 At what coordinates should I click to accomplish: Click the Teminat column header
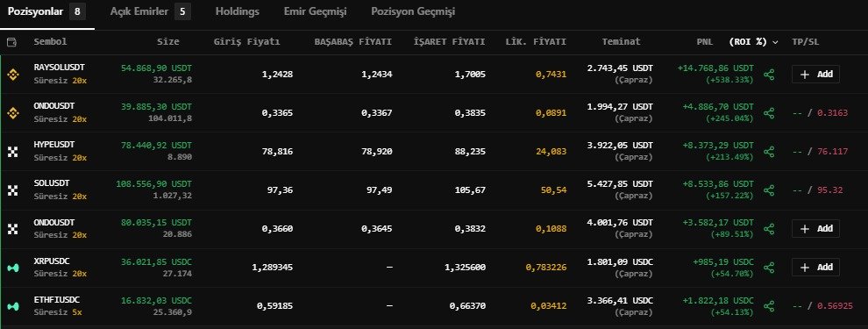pyautogui.click(x=621, y=41)
